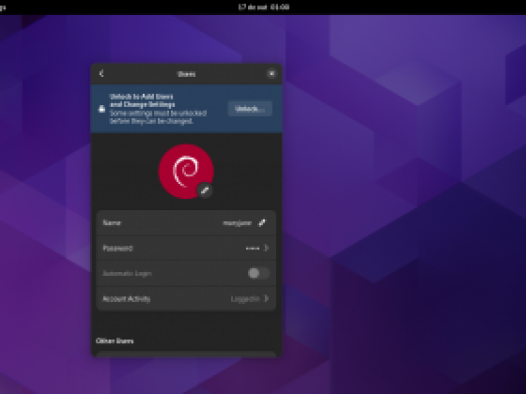Screen dimensions: 526x394
Task: Click the Users title in header bar
Action: pos(187,74)
